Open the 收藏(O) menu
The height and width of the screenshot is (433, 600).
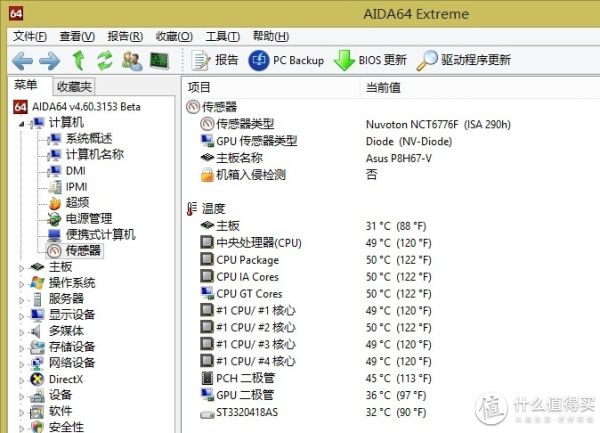pos(174,37)
